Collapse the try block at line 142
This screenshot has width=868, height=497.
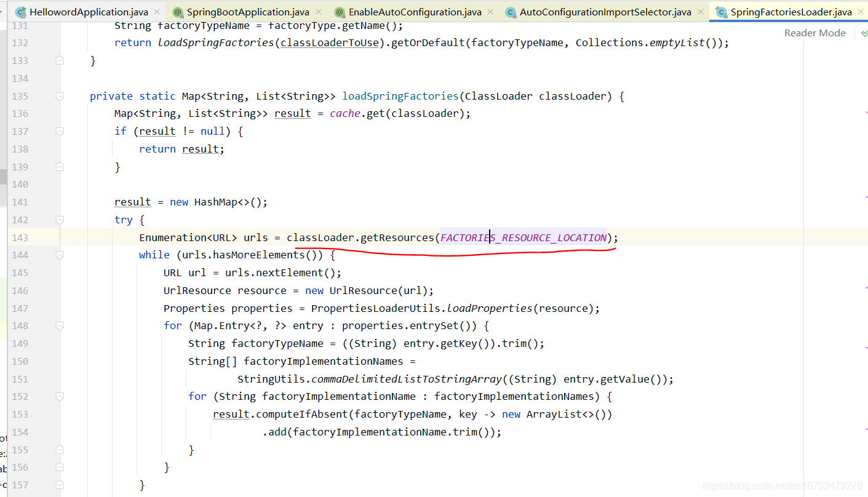point(60,220)
